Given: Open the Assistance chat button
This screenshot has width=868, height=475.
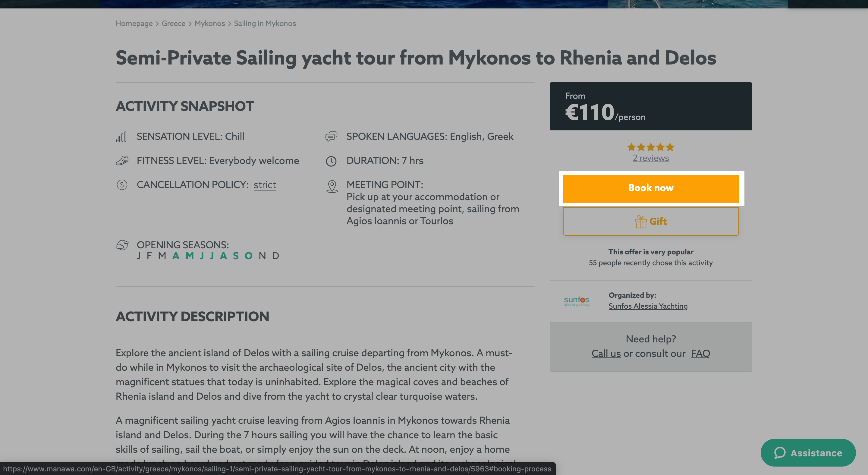Looking at the screenshot, I should (808, 453).
